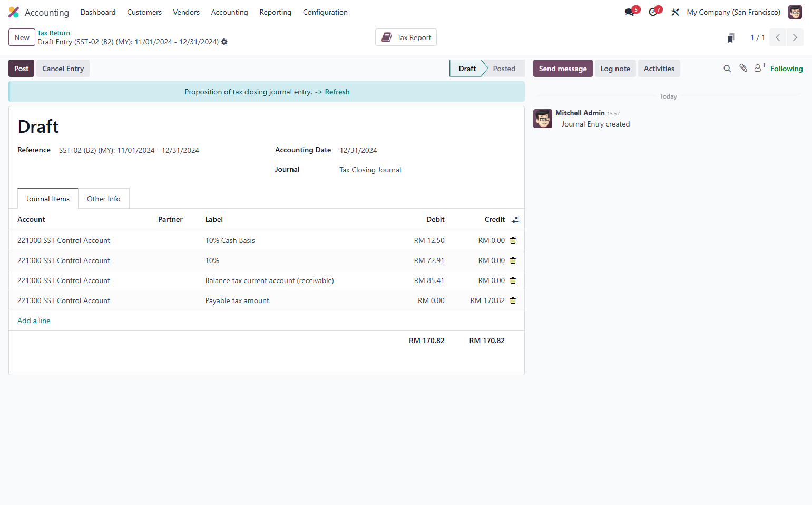This screenshot has height=505, width=812.
Task: Open the column options adjust icon in table header
Action: coord(515,220)
